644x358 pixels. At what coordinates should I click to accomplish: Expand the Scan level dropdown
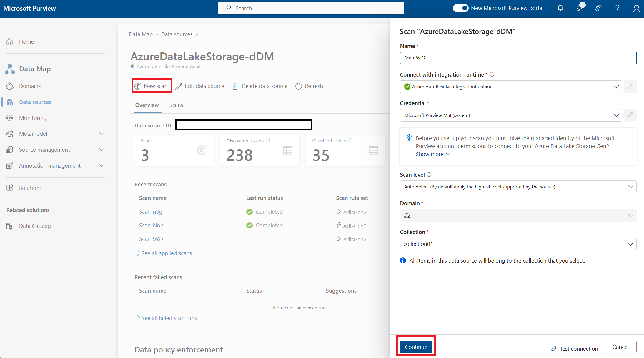[x=631, y=186]
